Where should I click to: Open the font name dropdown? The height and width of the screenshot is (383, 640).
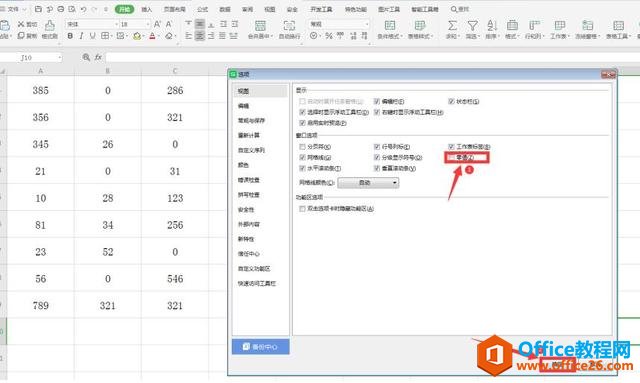pyautogui.click(x=116, y=24)
